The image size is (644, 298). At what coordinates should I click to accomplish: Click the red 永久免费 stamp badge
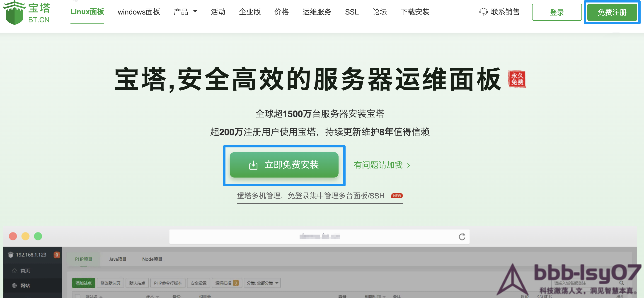pos(517,79)
